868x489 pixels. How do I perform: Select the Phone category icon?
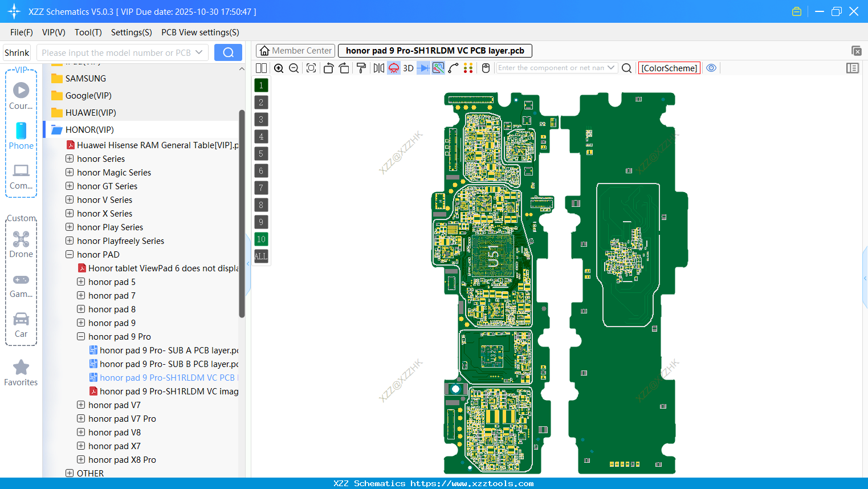tap(21, 136)
